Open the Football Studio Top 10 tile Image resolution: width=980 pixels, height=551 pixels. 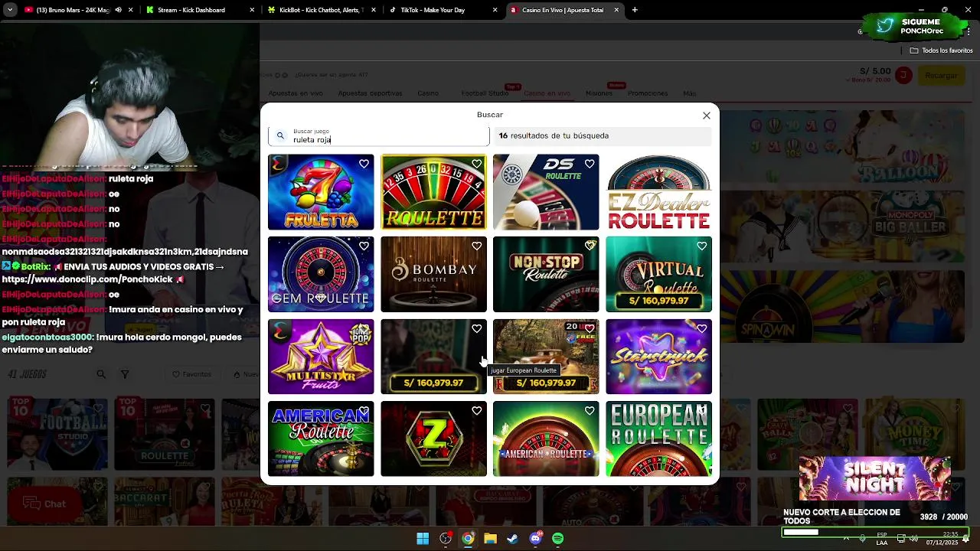(57, 434)
